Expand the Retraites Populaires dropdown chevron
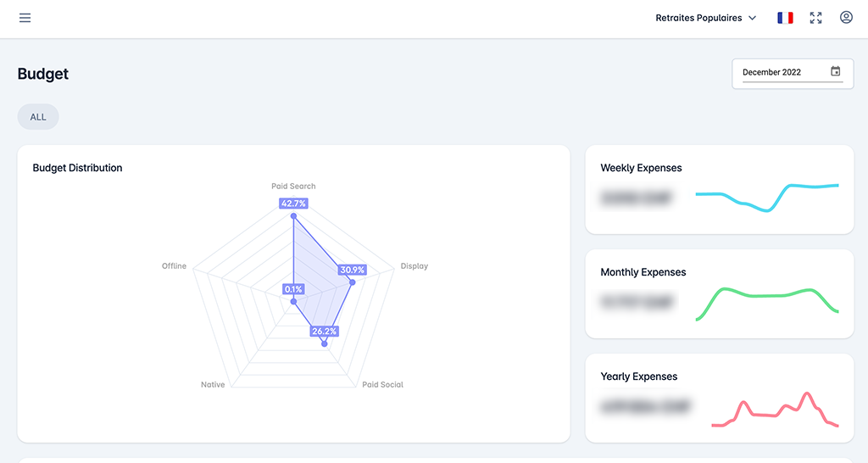 click(753, 18)
